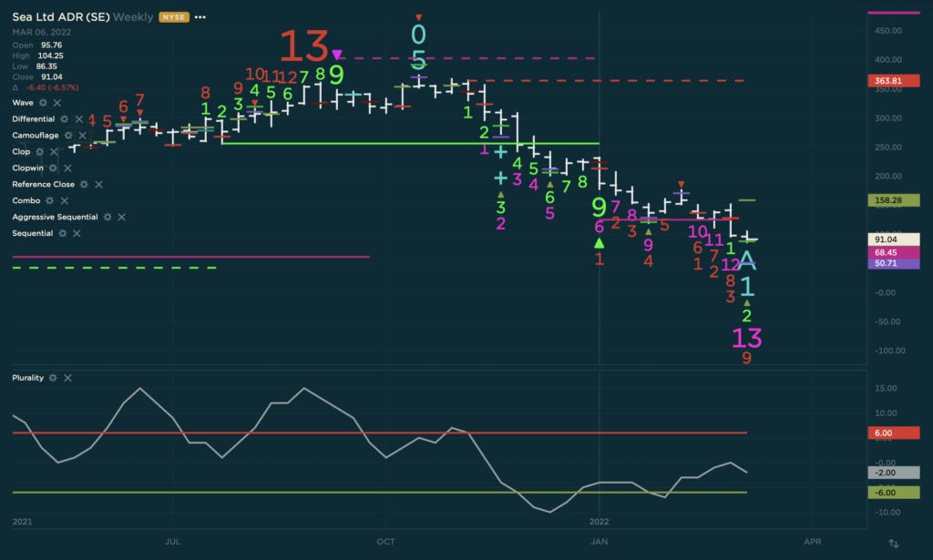Screen dimensions: 933x560
Task: Click the JUL label on time axis
Action: 172,542
